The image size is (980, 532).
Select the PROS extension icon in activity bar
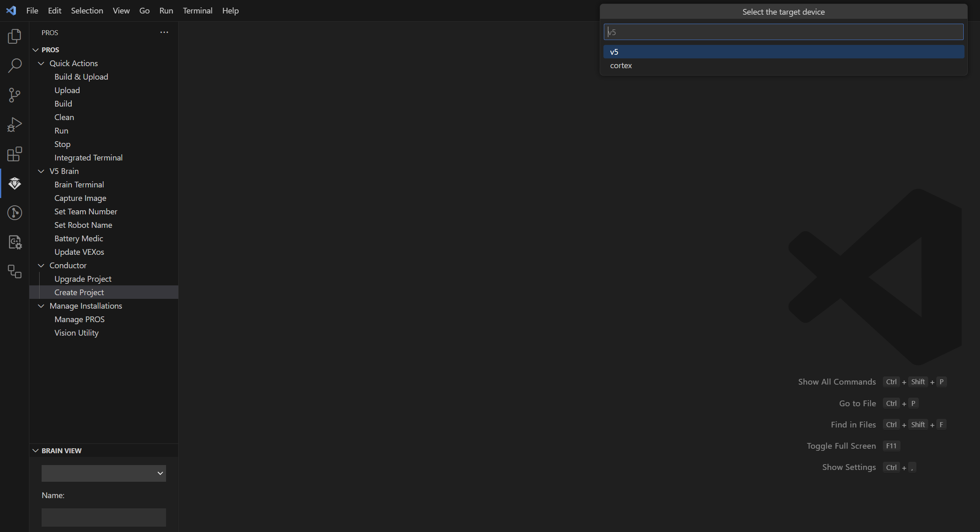coord(15,183)
